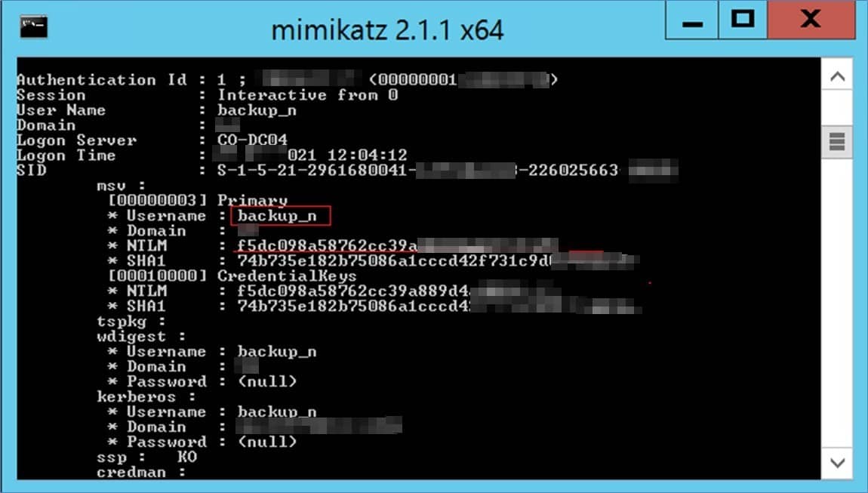
Task: Maximize the mimikatz console window
Action: tap(743, 20)
